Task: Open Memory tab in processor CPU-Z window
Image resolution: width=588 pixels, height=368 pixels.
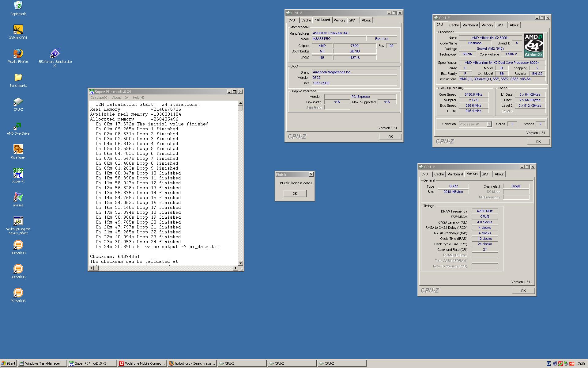Action: [487, 25]
